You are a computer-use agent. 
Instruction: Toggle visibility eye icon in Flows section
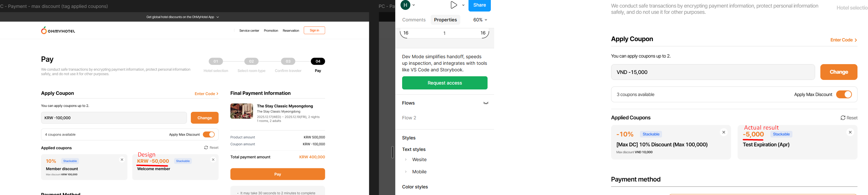point(486,103)
